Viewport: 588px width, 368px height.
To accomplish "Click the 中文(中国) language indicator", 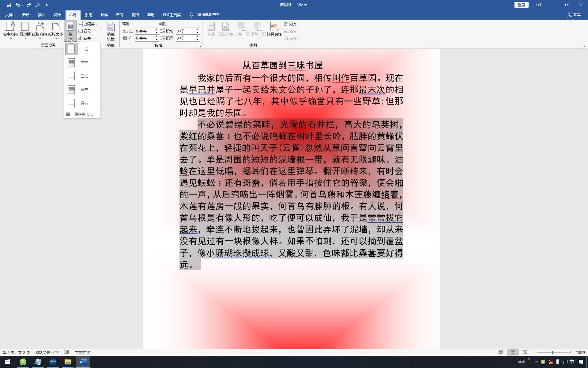I will click(83, 352).
